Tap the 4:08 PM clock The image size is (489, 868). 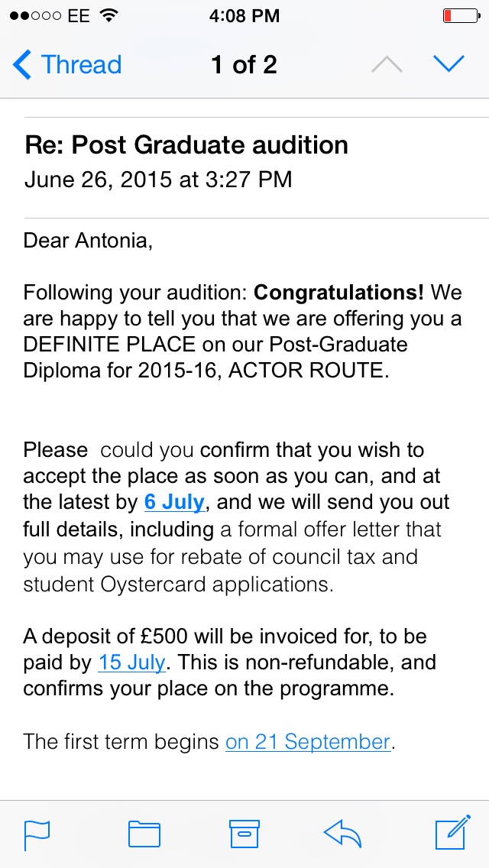click(244, 15)
